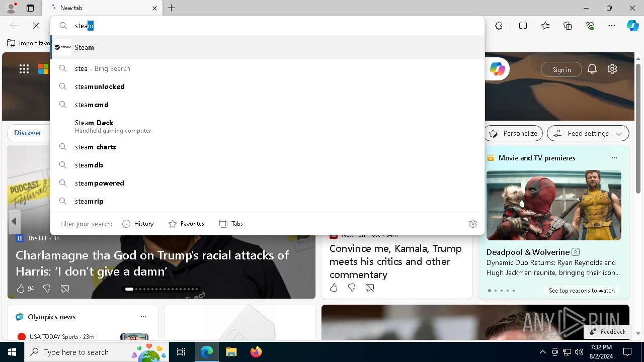Open Olympics news card title
Image resolution: width=644 pixels, height=362 pixels.
click(52, 317)
